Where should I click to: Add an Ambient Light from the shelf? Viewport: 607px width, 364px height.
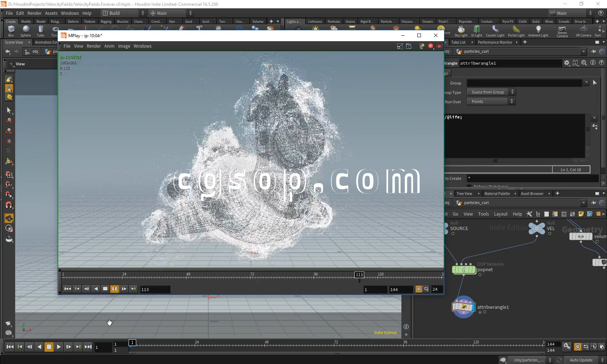coord(538,31)
